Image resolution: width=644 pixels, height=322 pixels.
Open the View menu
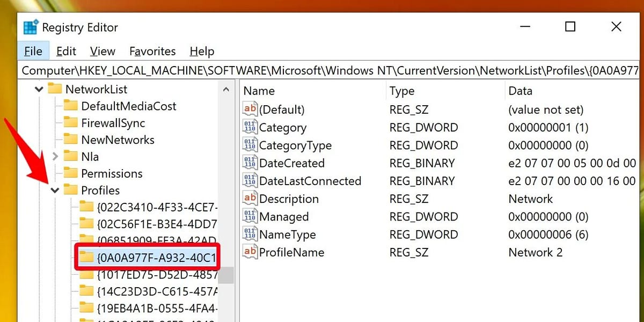(x=103, y=52)
